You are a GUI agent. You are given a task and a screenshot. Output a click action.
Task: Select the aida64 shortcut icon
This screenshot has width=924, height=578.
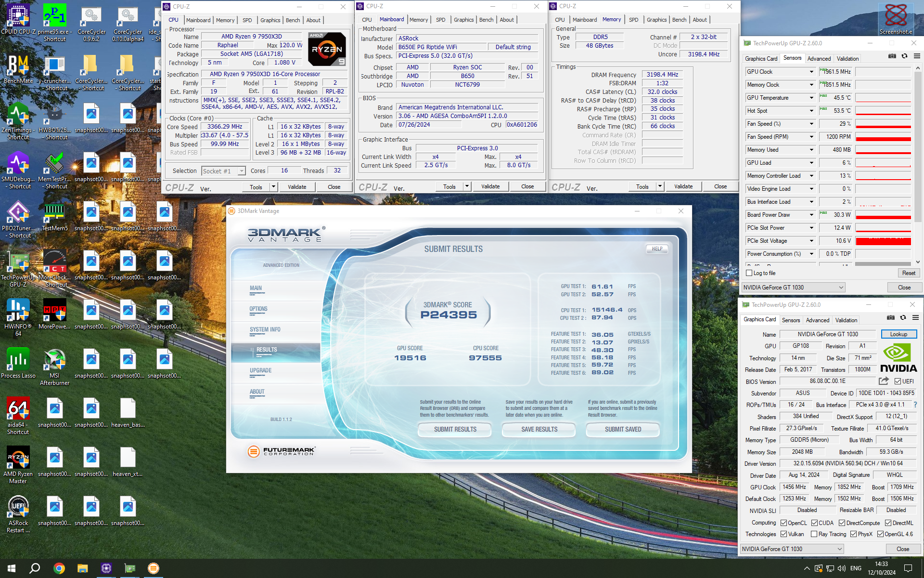18,415
